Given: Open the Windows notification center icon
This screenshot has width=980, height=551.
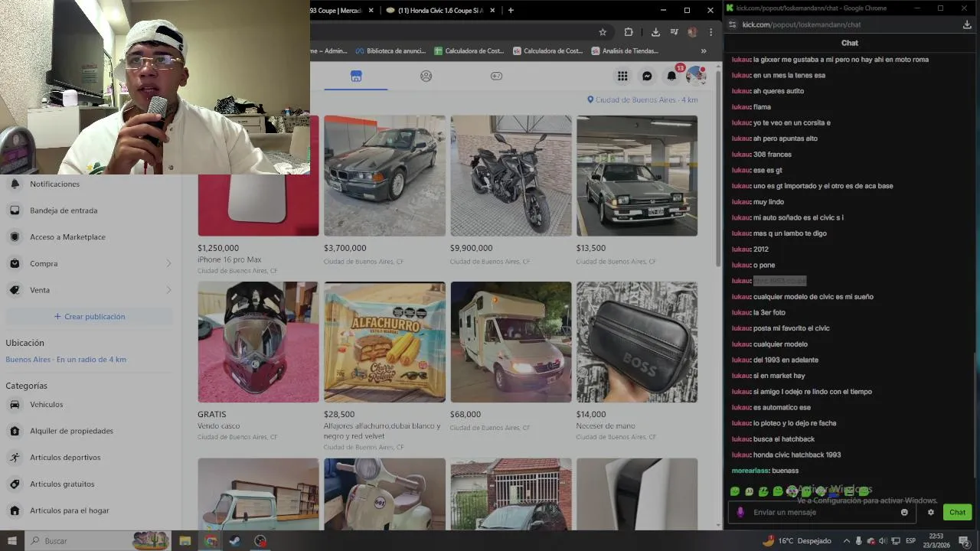Looking at the screenshot, I should (x=964, y=541).
